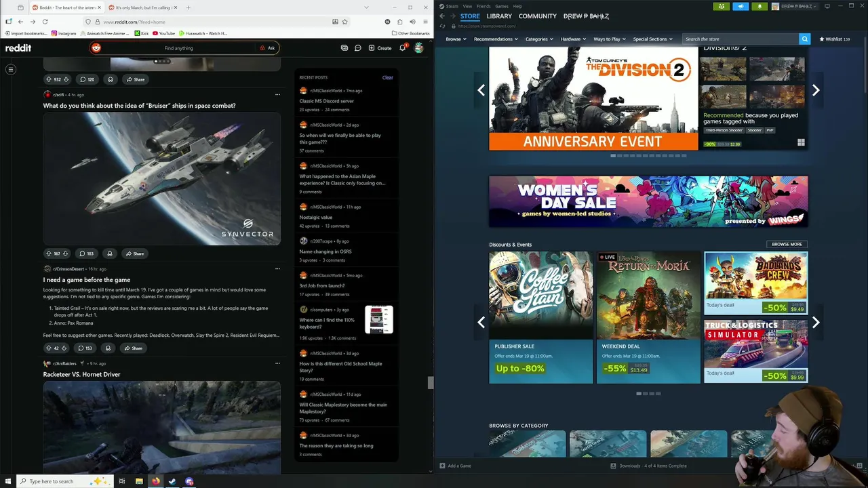Expand the Reddit sidebar hamburger button
This screenshot has height=488, width=868.
[11, 69]
